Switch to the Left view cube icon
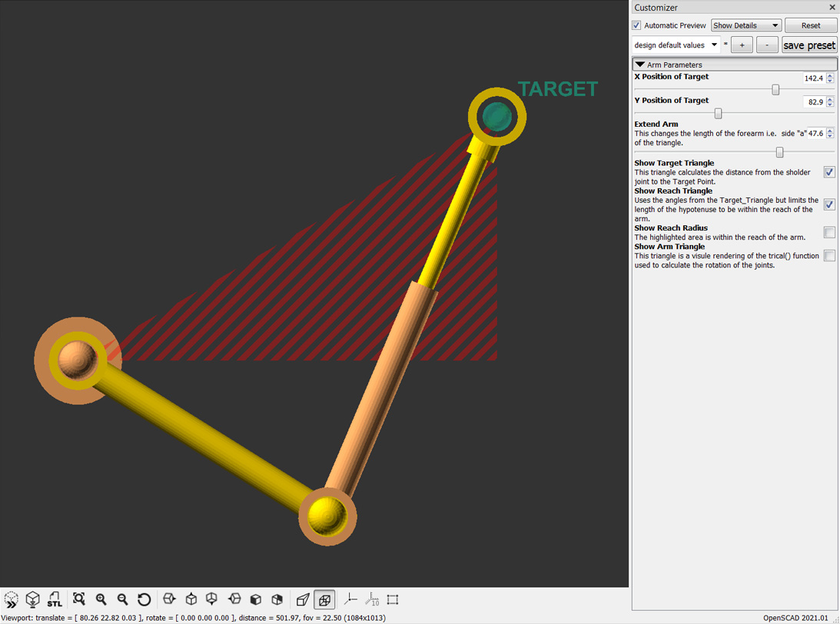The image size is (840, 624). tap(234, 599)
